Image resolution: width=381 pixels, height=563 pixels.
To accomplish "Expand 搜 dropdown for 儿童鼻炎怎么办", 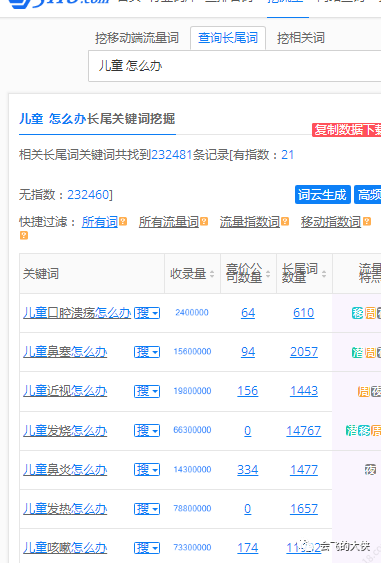I will (147, 470).
